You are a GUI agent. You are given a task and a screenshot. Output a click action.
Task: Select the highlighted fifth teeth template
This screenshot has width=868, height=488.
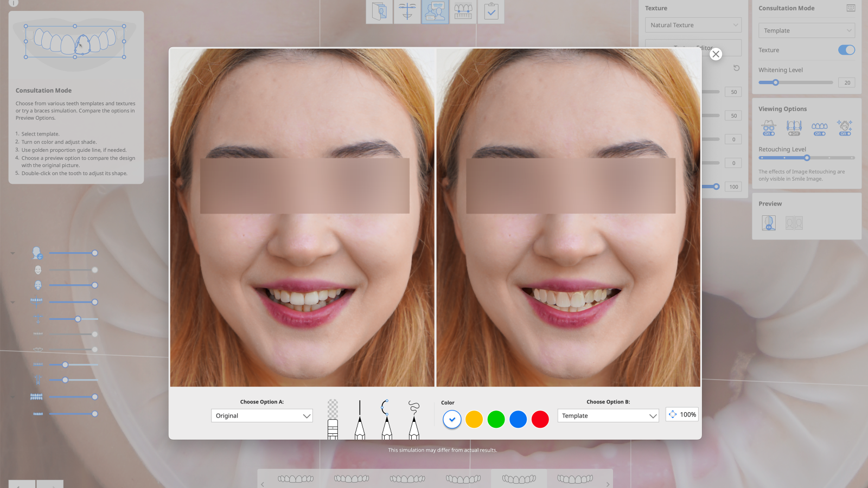click(519, 479)
